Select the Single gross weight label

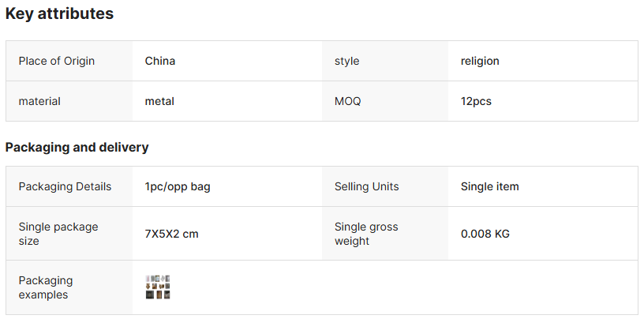[x=366, y=234]
